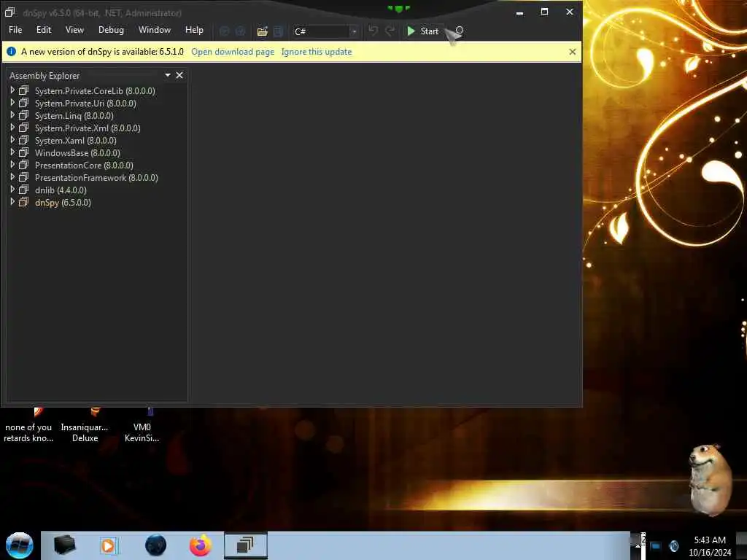Expand PresentationFramework node

(12, 176)
